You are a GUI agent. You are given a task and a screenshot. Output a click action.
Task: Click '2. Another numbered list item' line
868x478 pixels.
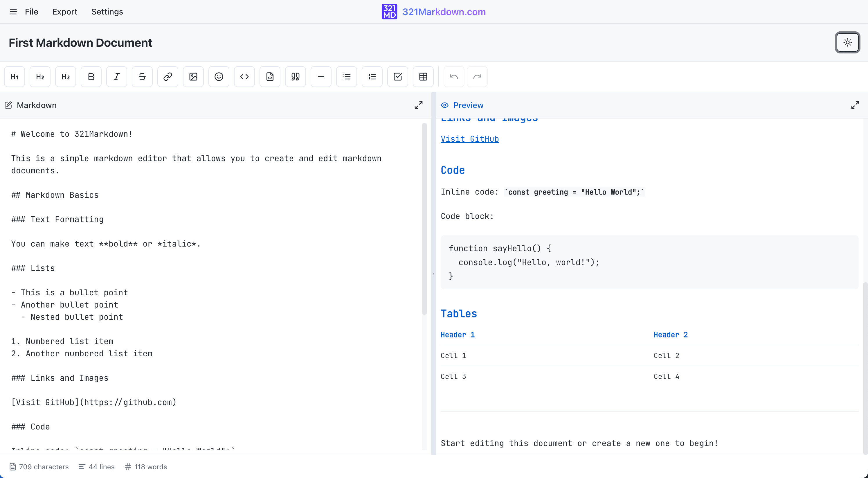point(82,354)
